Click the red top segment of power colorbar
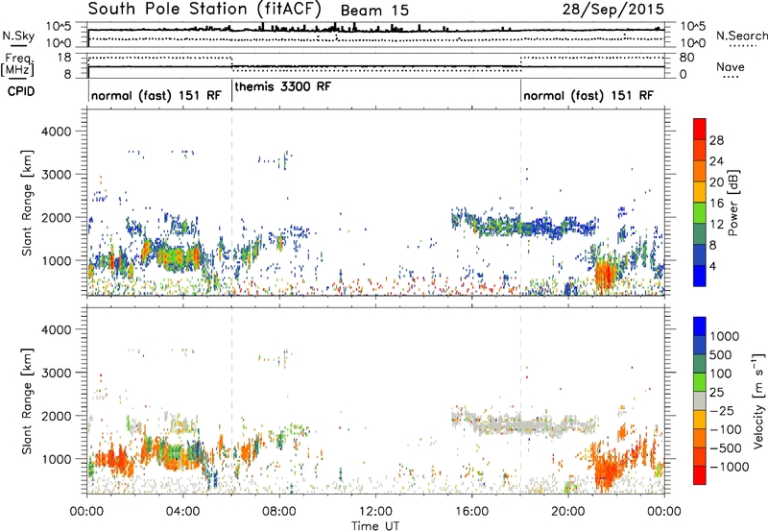 (x=700, y=129)
